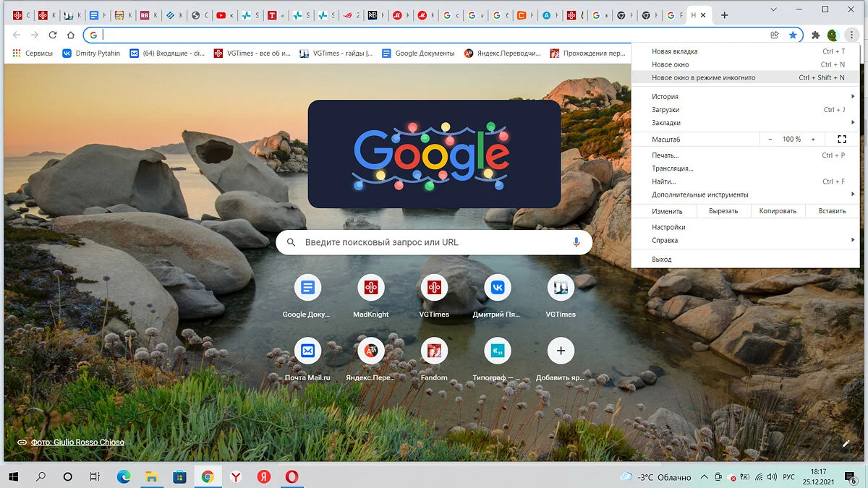Toggle fullscreen mode in Масштаб row
This screenshot has height=488, width=868.
point(841,139)
